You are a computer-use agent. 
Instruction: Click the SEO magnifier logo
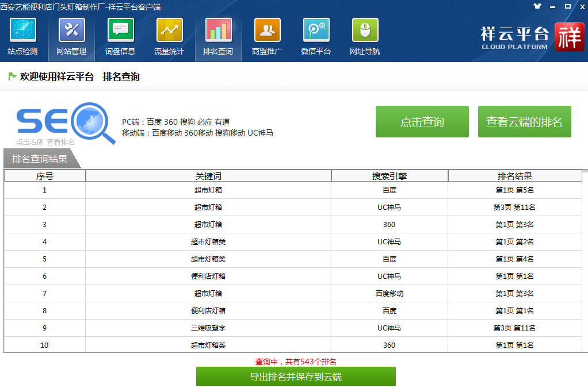[66, 121]
